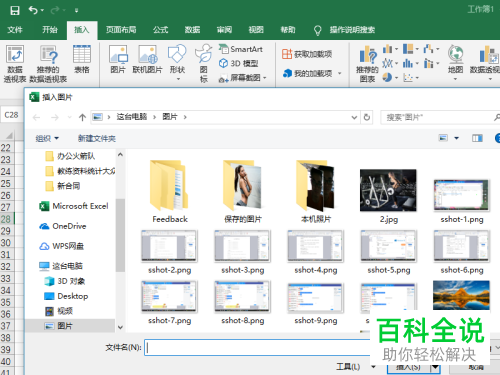Click 新建文件夹 new folder button
The width and height of the screenshot is (500, 375).
pos(97,138)
